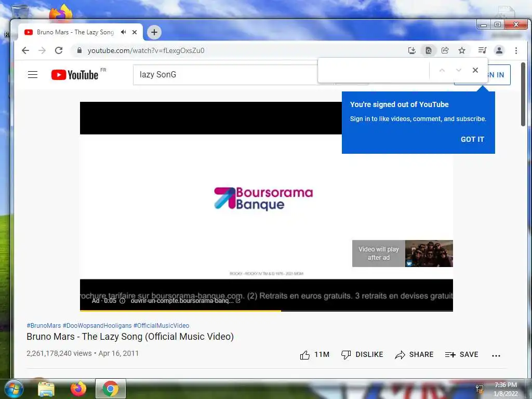Click the address bar URL

coord(146,50)
